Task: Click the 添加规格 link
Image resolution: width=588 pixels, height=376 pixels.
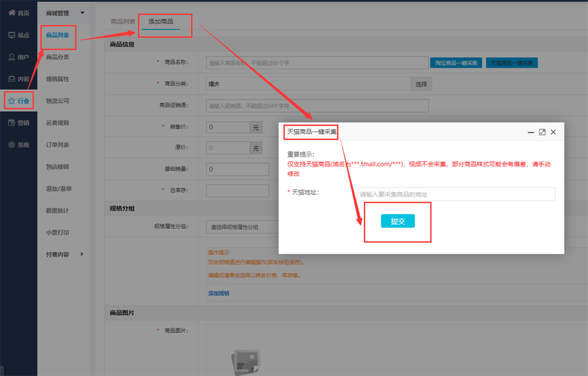Action: point(219,294)
